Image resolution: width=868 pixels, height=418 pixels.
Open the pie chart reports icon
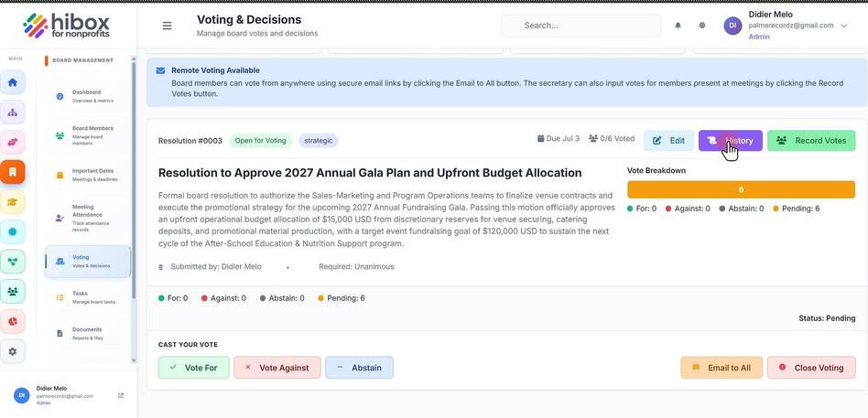click(13, 321)
